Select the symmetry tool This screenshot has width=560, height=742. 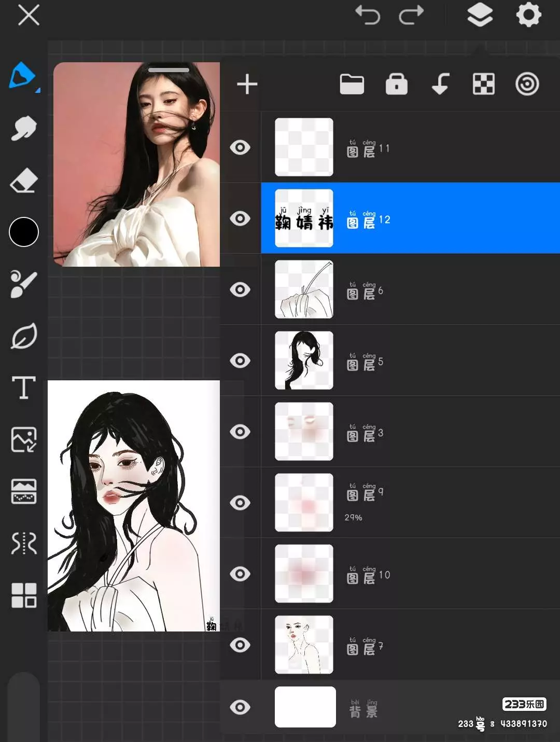[24, 543]
